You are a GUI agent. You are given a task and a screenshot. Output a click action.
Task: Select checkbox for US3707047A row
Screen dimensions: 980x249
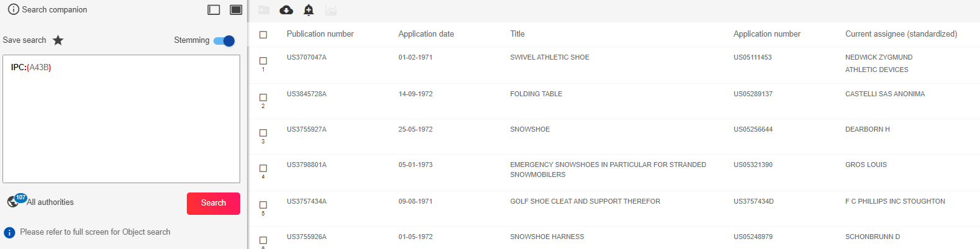point(263,61)
